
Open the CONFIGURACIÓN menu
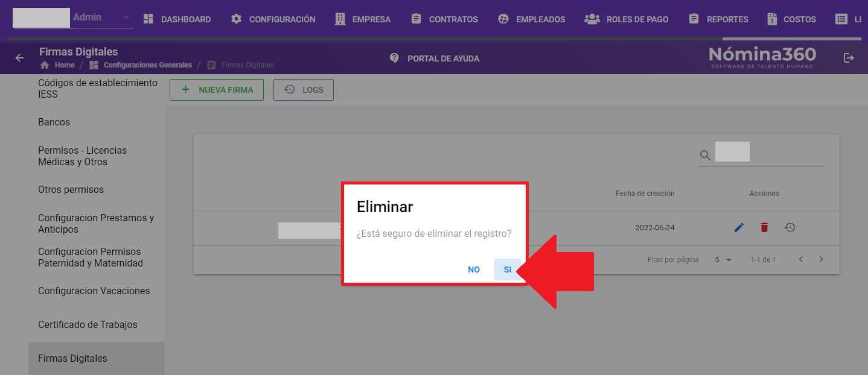(273, 19)
